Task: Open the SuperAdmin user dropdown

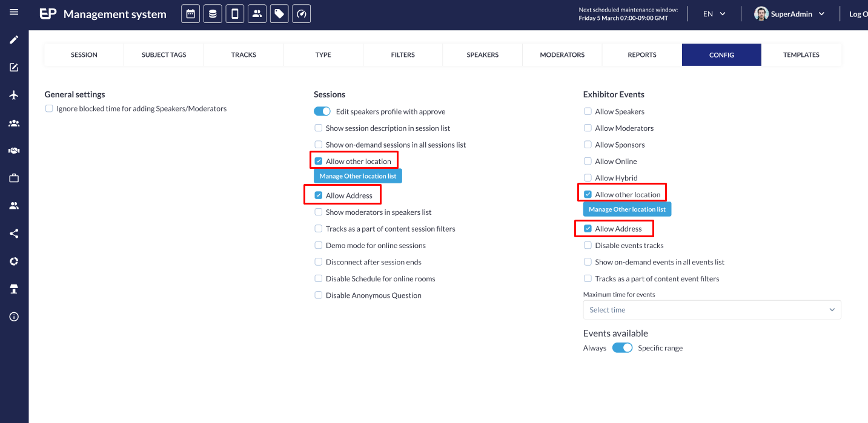Action: (x=790, y=14)
